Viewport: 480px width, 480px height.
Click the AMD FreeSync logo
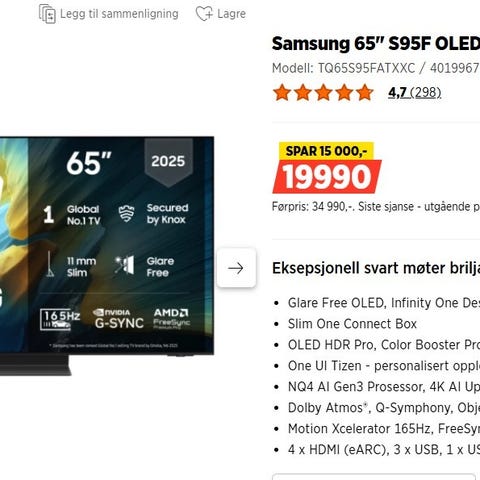coord(171,319)
